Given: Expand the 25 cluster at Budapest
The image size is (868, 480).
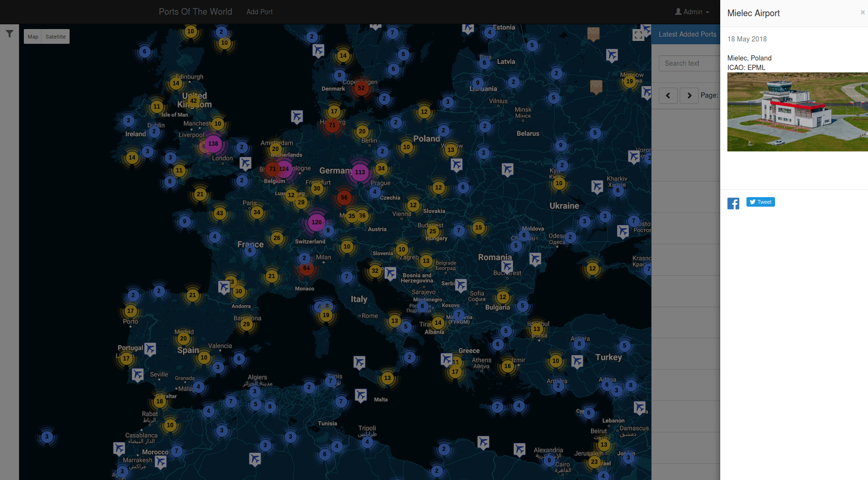Looking at the screenshot, I should click(433, 231).
